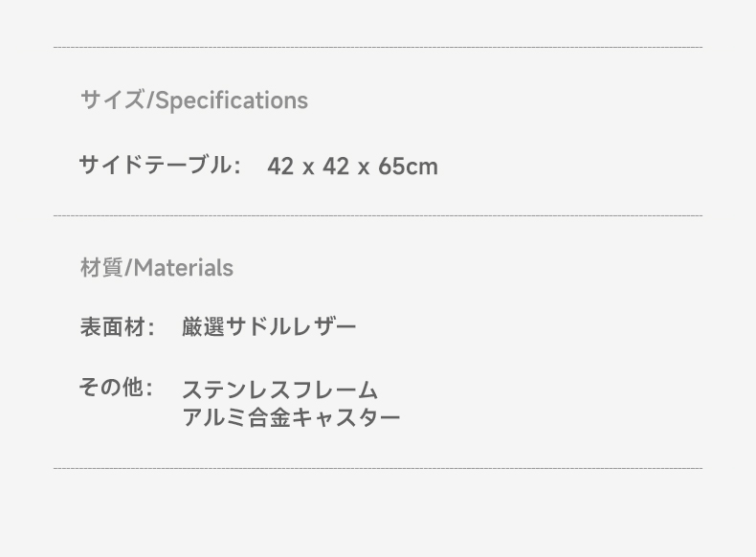This screenshot has width=756, height=557.
Task: Select the word Specifications in heading
Action: 232,100
